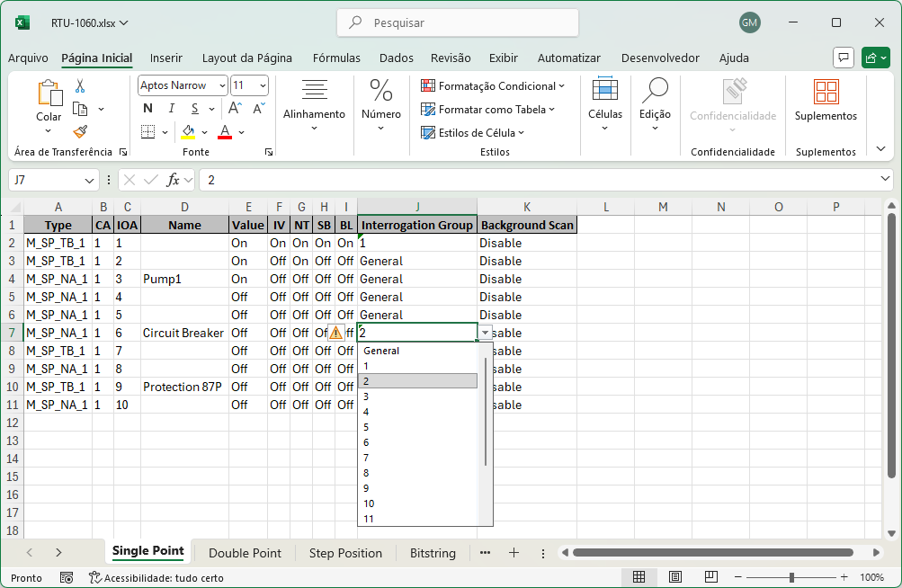Open the Fórmulas ribbon tab
Screen dimensions: 902x588
[x=336, y=58]
